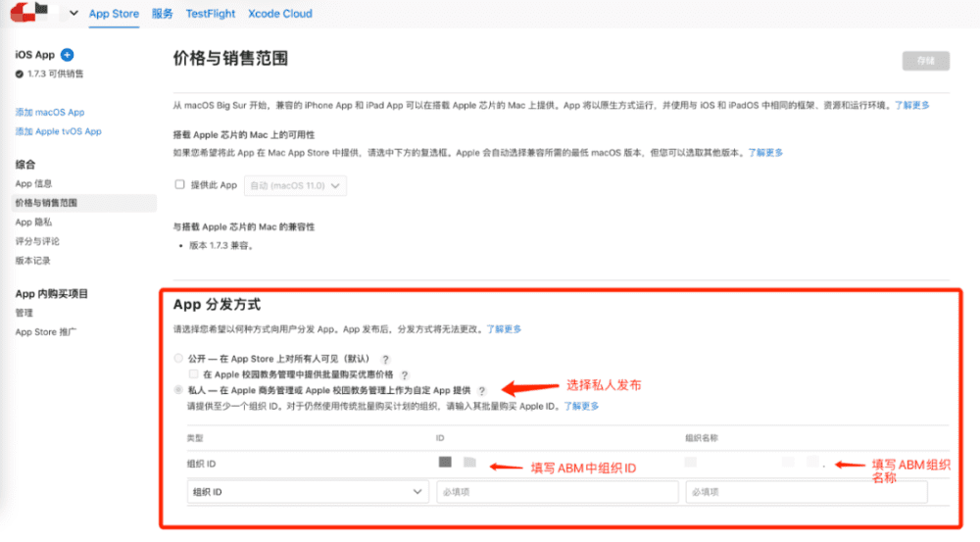The image size is (980, 542).
Task: Open App 信息 in the sidebar
Action: pos(33,184)
